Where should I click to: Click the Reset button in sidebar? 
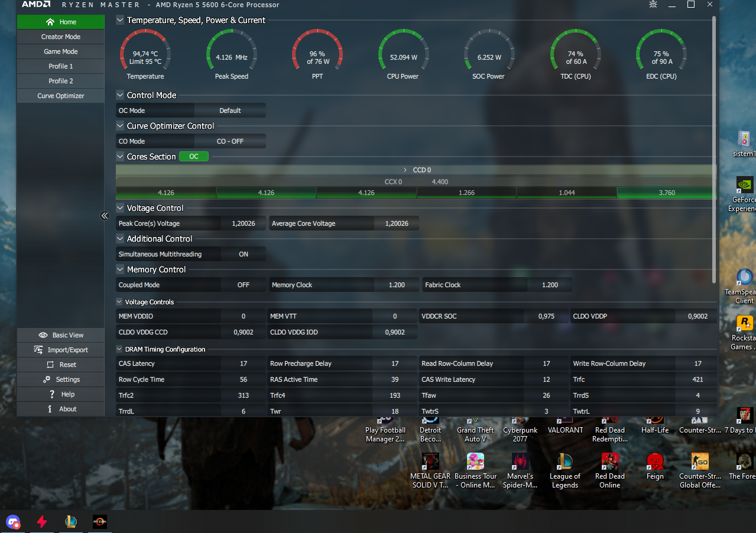click(x=61, y=365)
